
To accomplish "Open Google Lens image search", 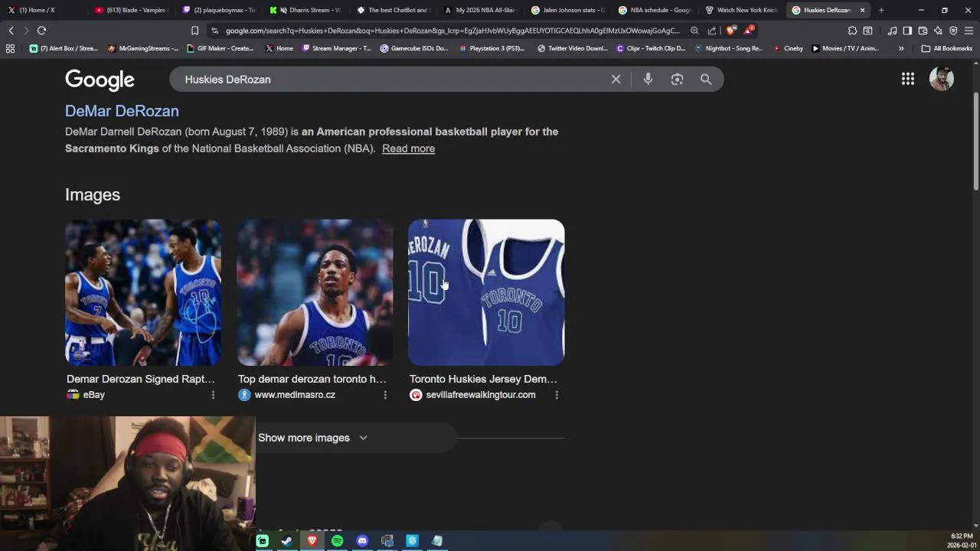I will click(677, 79).
